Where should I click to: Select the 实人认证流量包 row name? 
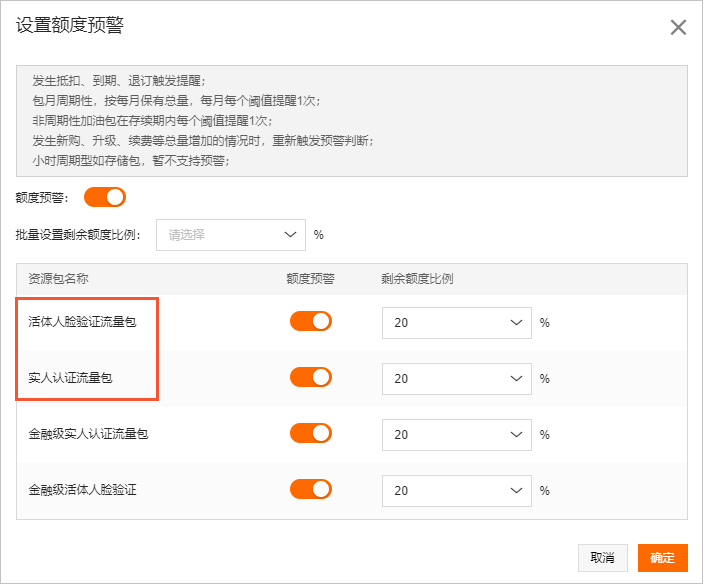click(x=70, y=378)
